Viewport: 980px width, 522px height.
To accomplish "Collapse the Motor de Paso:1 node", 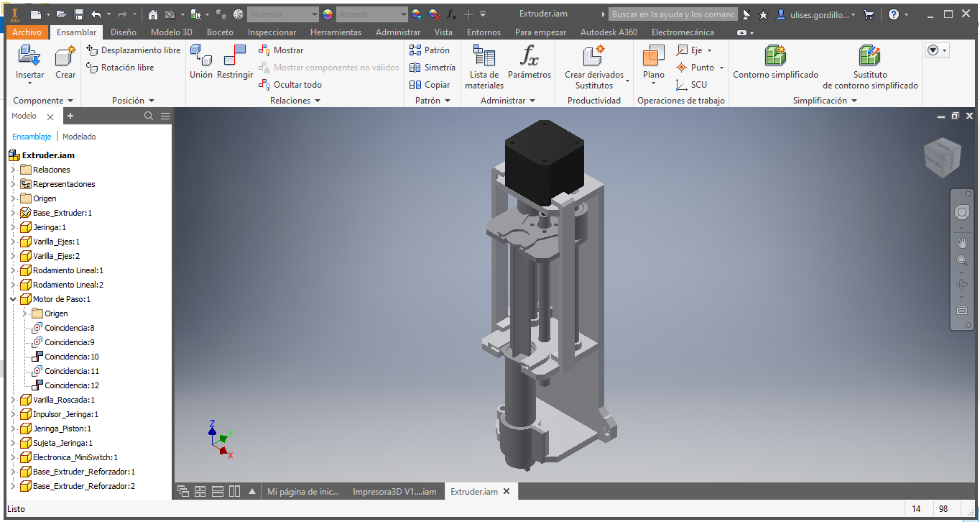I will coord(13,299).
